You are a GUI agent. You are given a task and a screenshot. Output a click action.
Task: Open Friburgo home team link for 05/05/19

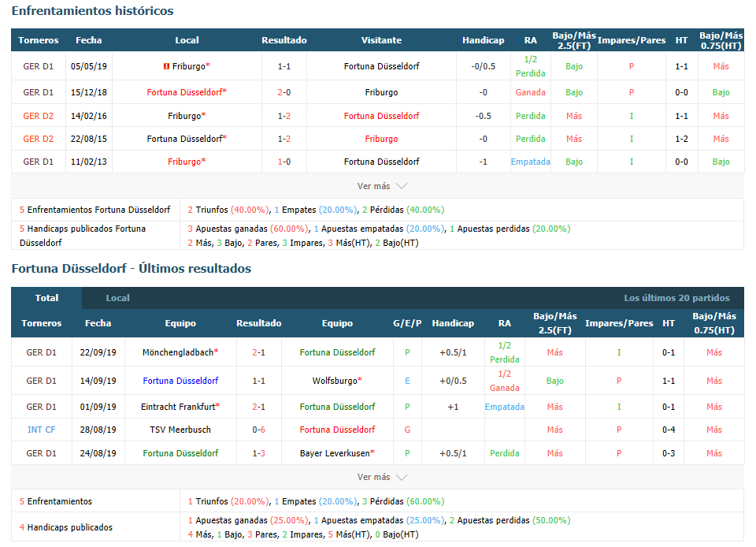click(191, 66)
